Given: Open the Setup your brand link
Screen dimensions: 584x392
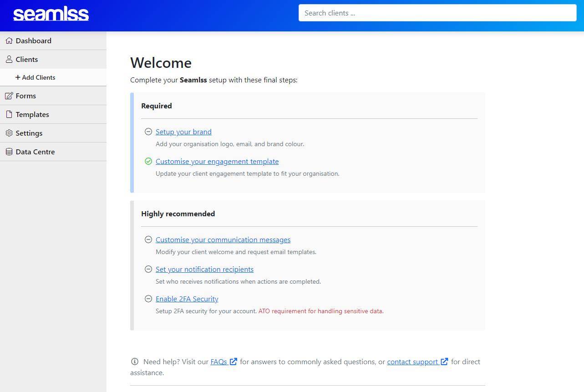Looking at the screenshot, I should coord(183,132).
